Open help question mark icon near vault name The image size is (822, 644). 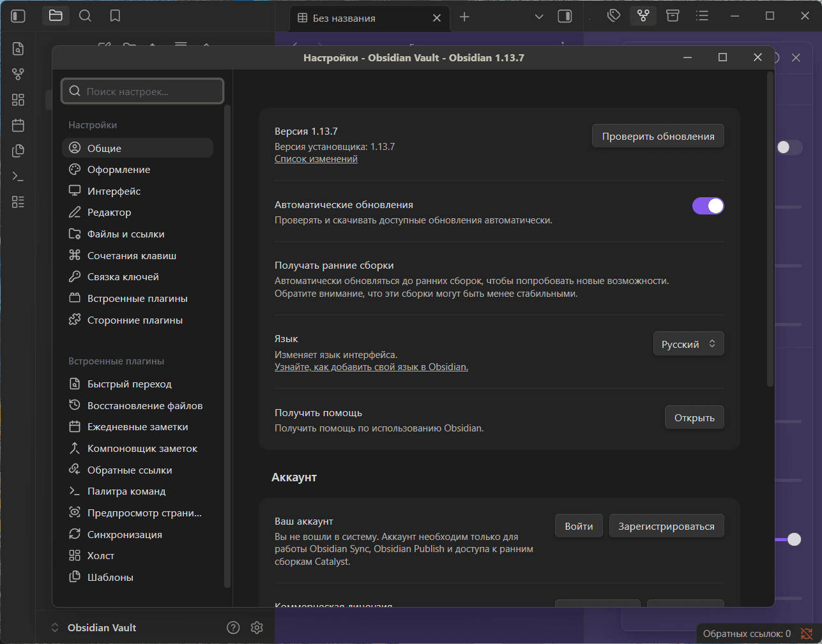pyautogui.click(x=233, y=627)
